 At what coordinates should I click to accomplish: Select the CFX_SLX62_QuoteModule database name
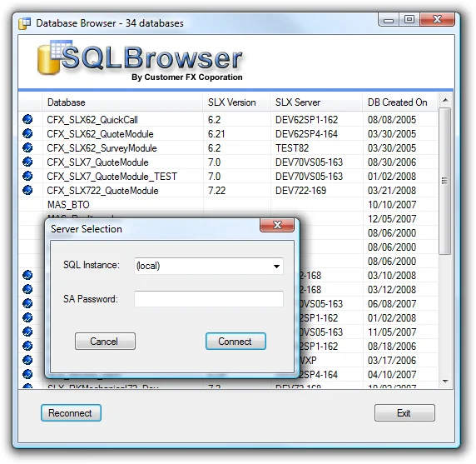point(100,134)
